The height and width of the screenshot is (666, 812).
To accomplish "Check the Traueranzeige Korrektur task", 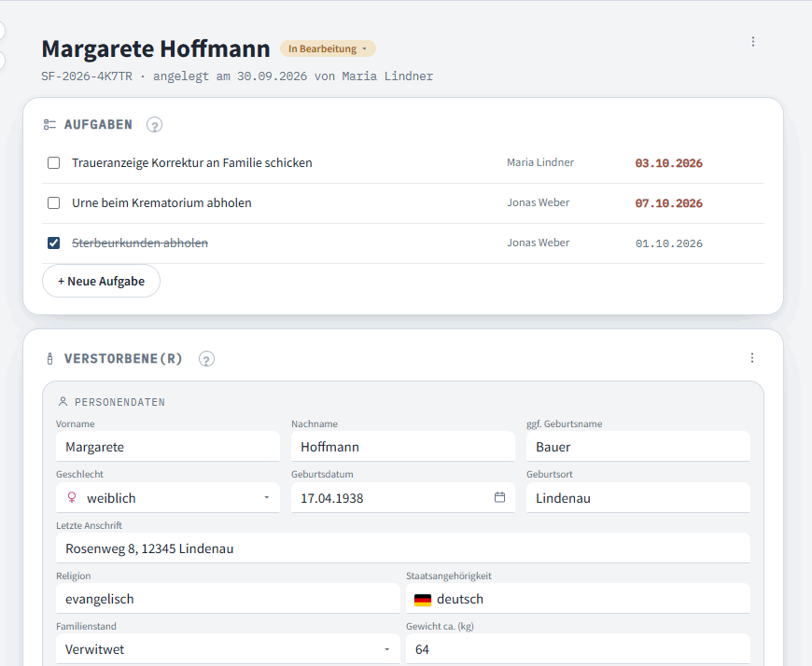I will pyautogui.click(x=53, y=163).
